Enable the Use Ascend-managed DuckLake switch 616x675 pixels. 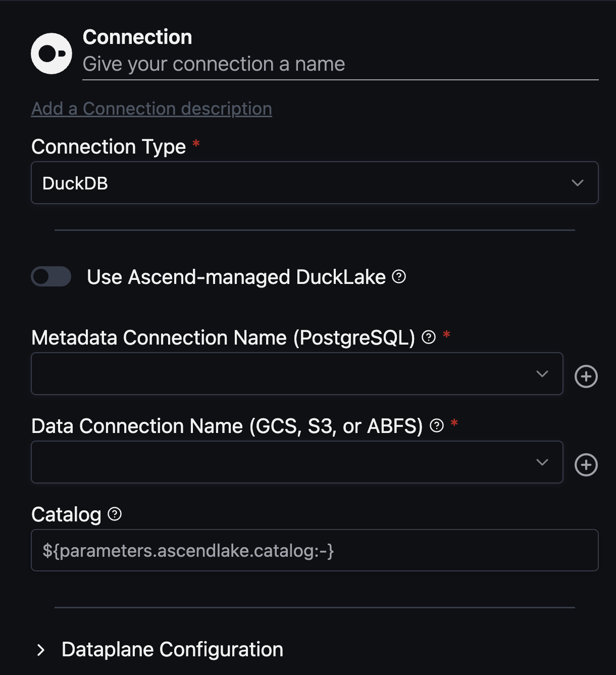click(51, 276)
